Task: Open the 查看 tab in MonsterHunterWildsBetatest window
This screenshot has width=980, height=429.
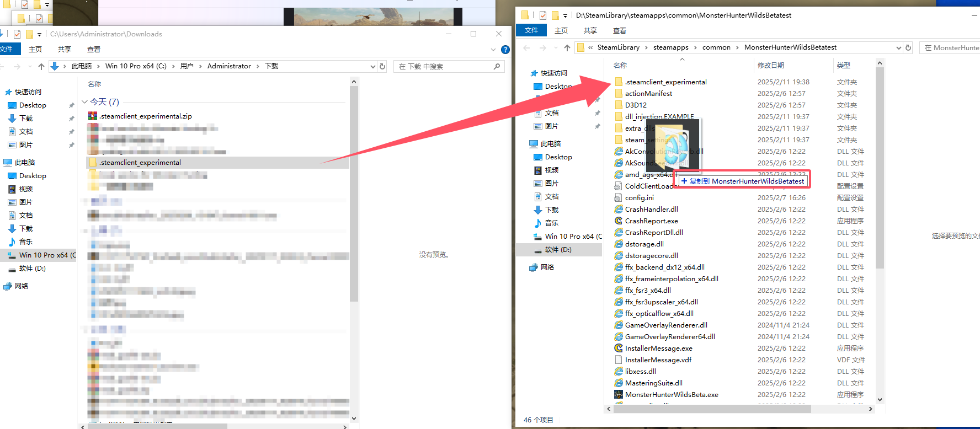Action: pos(620,30)
